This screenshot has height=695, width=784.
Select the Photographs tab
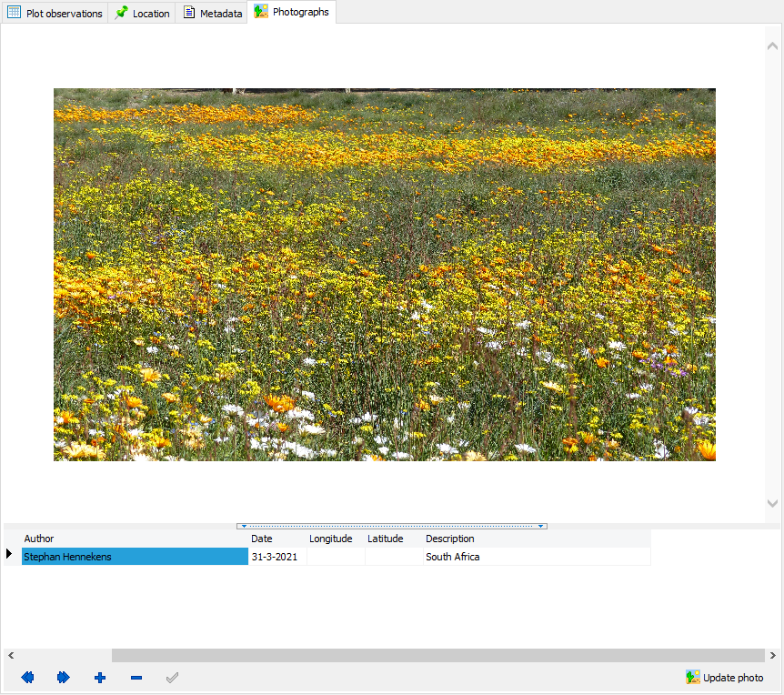click(292, 13)
